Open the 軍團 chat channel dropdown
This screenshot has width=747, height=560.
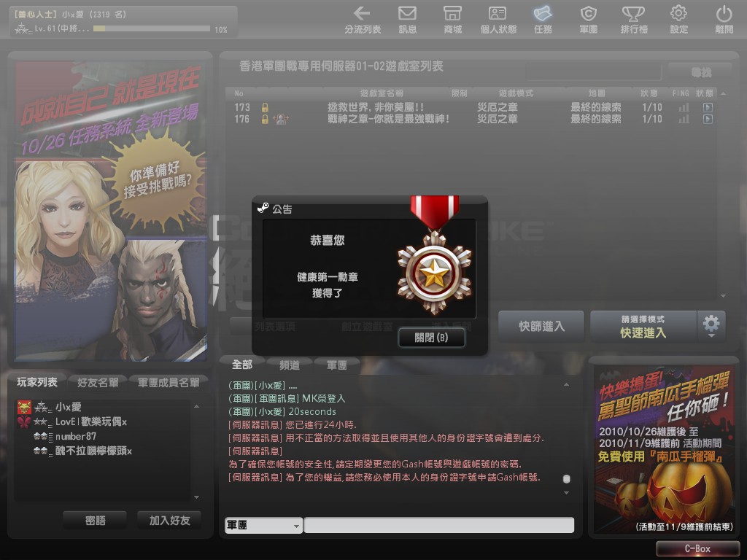point(263,525)
